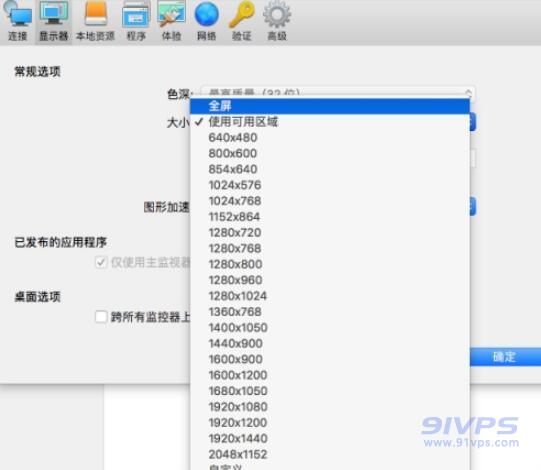Screen dimensions: 541x470
Task: Select 全屏 in the size list
Action: (330, 106)
